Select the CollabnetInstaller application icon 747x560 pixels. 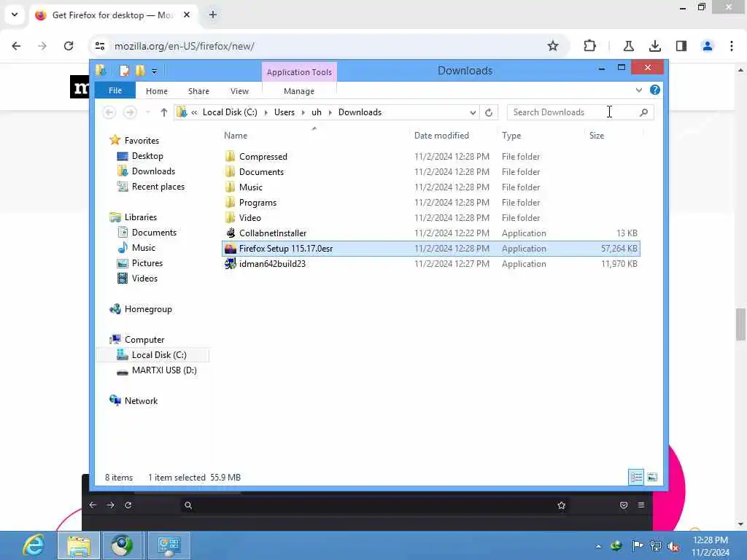pos(230,233)
